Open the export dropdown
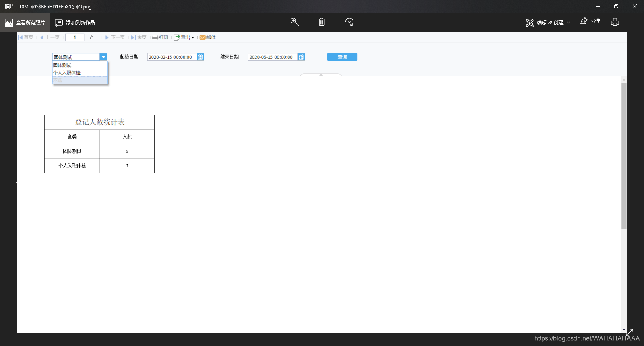 (x=184, y=37)
